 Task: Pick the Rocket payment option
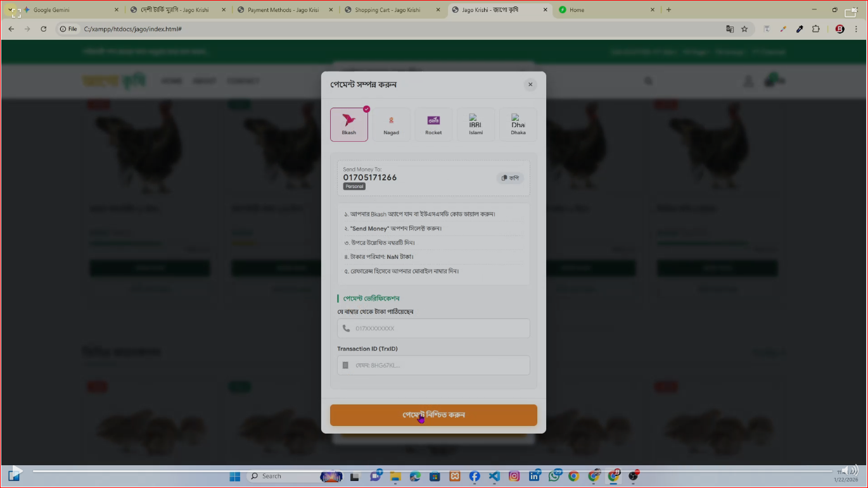433,124
